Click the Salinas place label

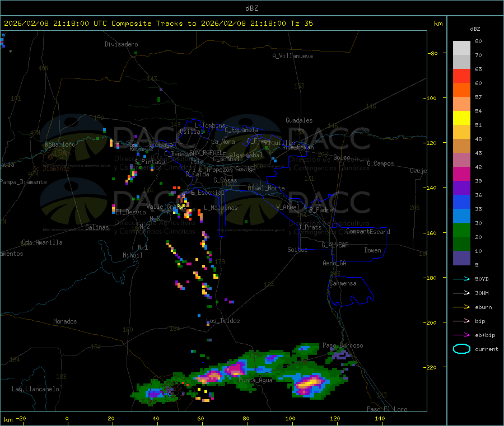tap(97, 227)
